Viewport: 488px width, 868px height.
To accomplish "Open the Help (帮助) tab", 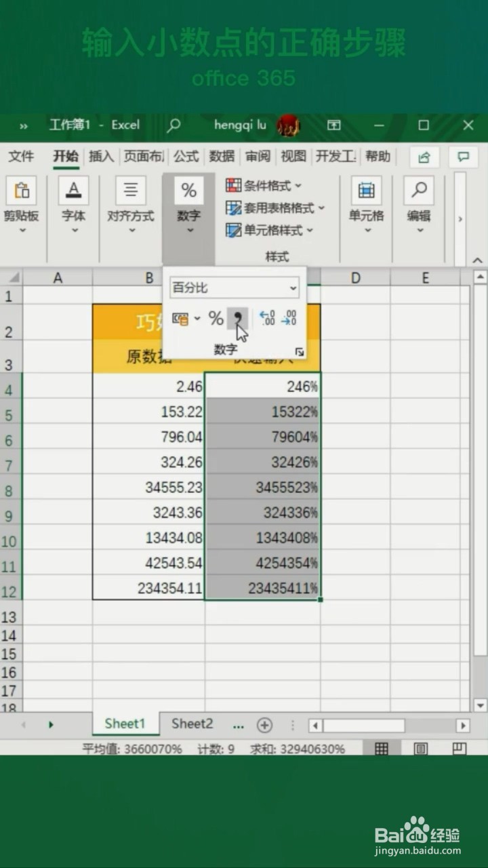I will click(378, 157).
